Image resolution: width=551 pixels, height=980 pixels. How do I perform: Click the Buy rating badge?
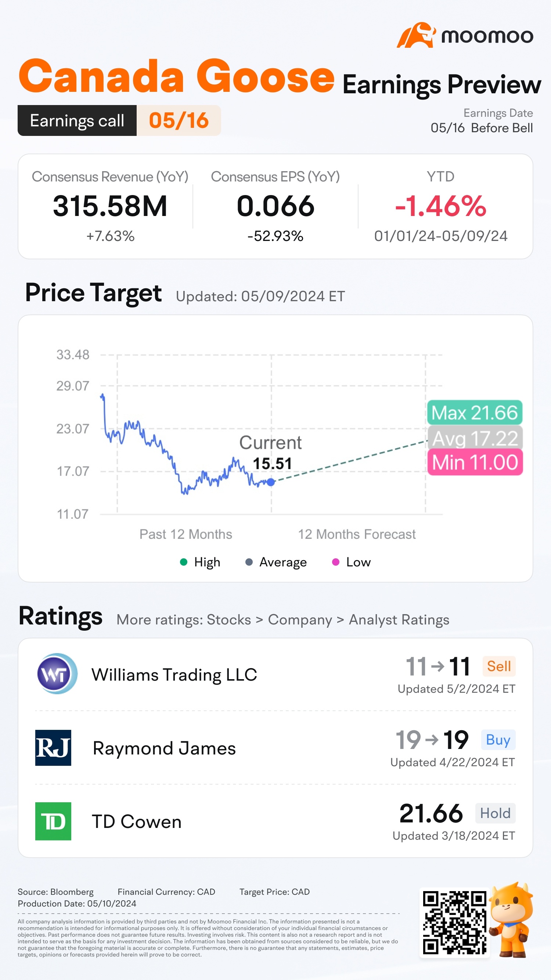(498, 739)
